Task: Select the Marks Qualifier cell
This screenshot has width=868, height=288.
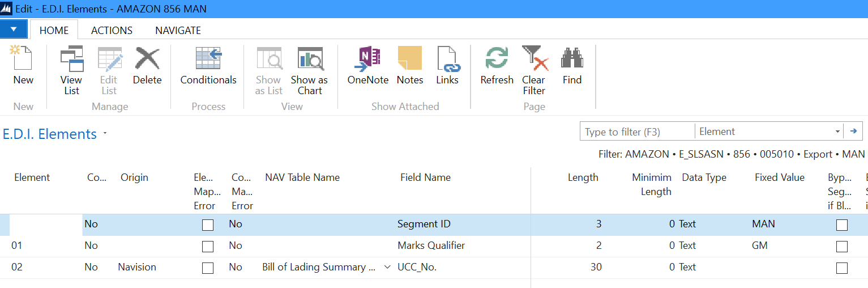Action: coord(431,245)
